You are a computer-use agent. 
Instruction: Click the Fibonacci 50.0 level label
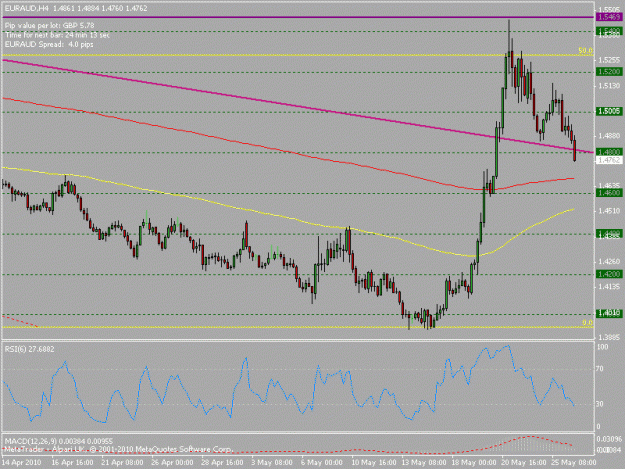coord(586,51)
